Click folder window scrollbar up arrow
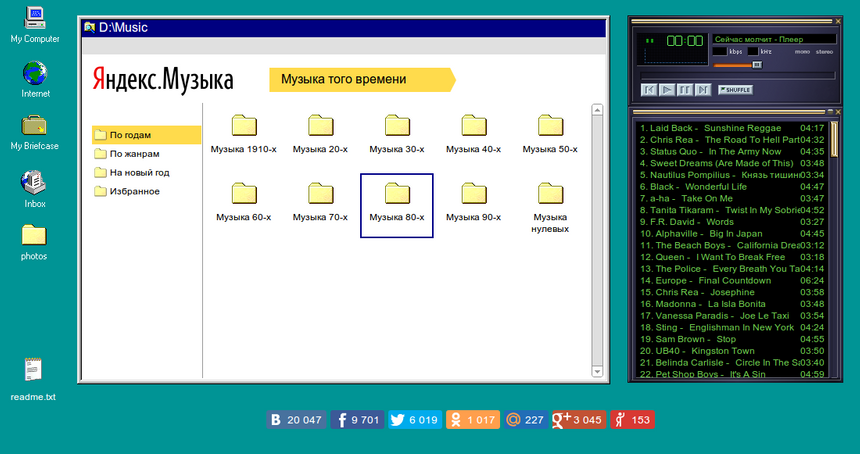Screen dimensions: 860x454 (x=597, y=110)
